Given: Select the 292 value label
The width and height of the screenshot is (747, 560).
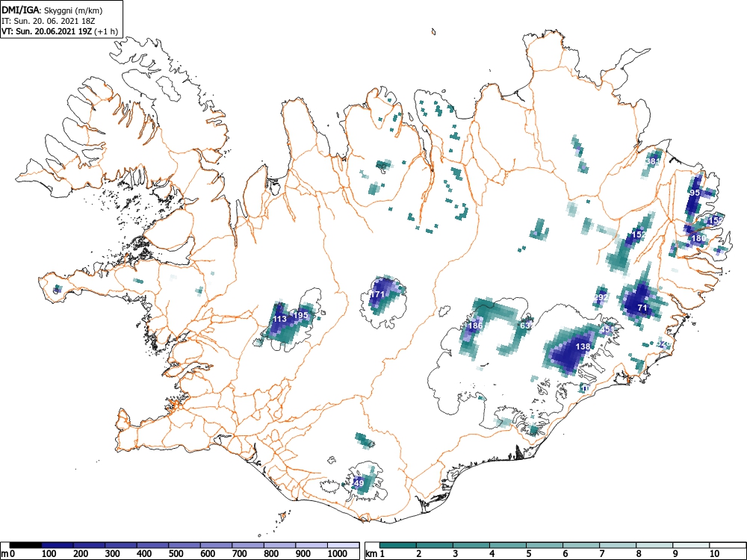Looking at the screenshot, I should click(601, 297).
